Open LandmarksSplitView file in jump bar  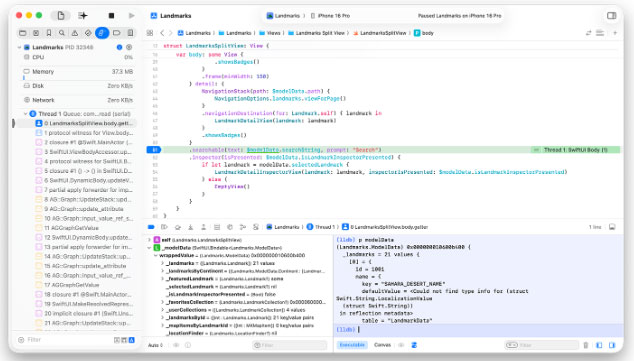(379, 33)
